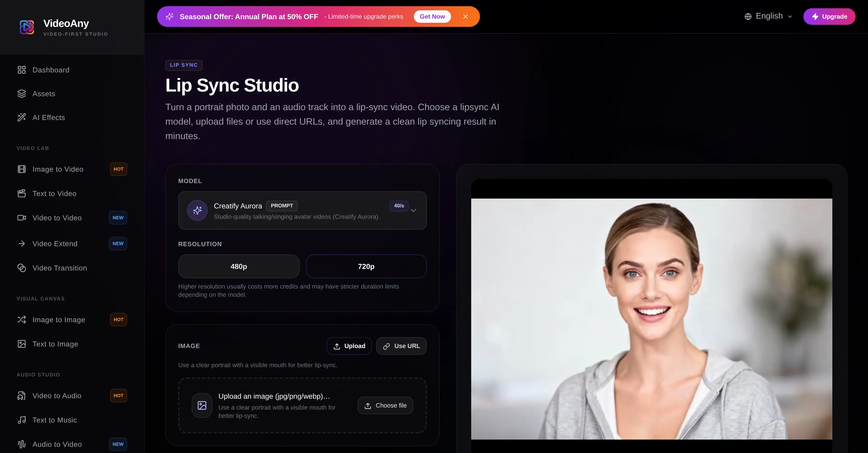Select the Image to Video tool
This screenshot has width=868, height=453.
coord(58,169)
